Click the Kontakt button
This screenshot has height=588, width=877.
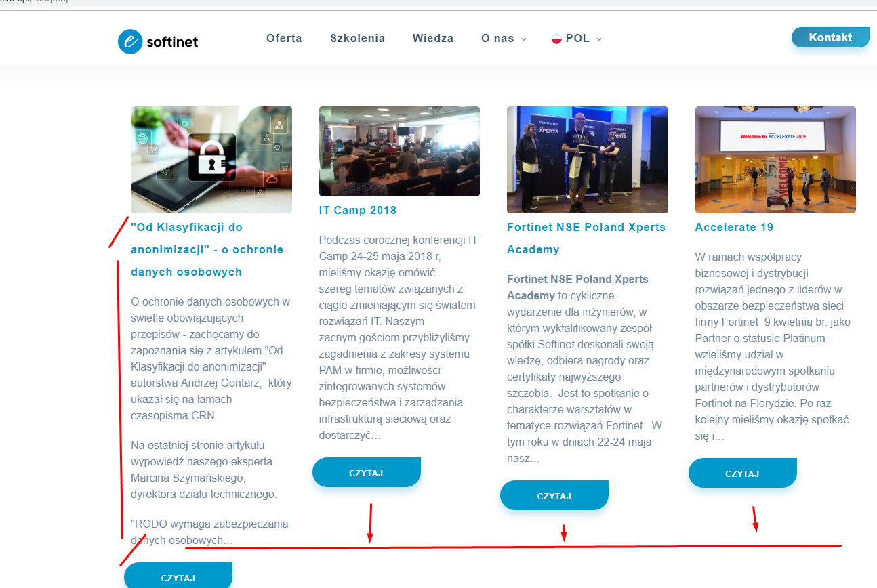(x=830, y=37)
